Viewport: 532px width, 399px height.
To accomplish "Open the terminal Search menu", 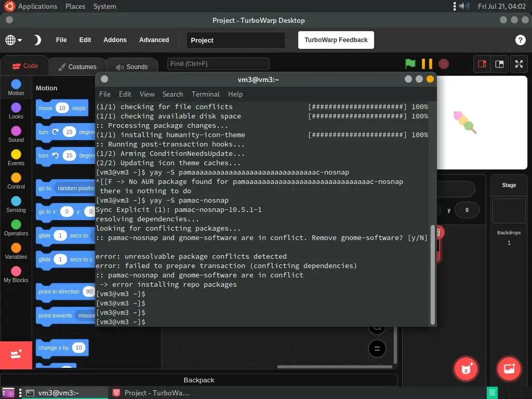I will [172, 95].
